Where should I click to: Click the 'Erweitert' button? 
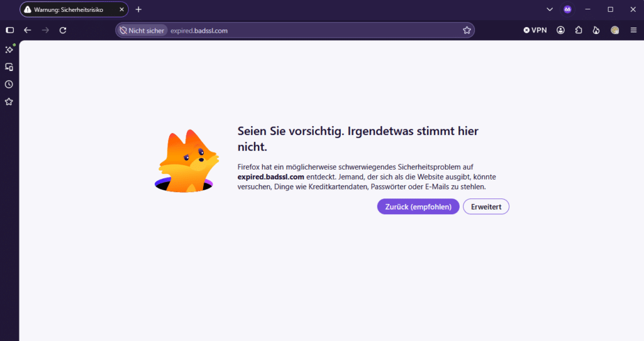(x=486, y=207)
